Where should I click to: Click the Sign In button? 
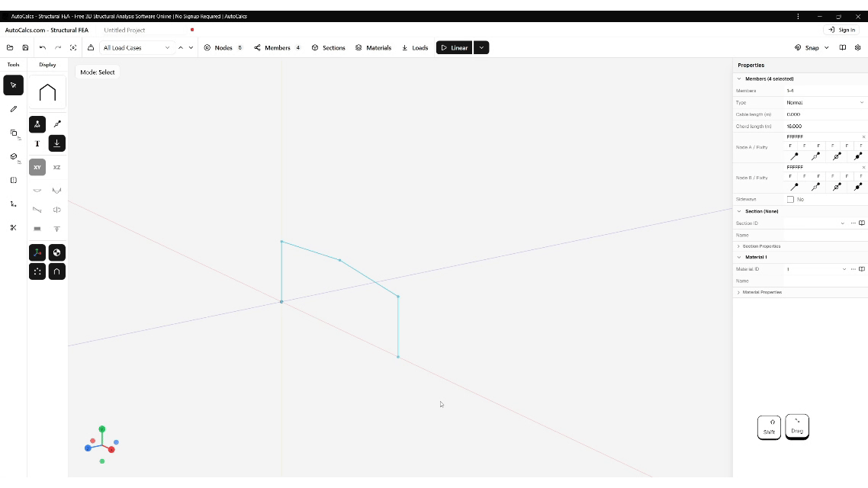[x=843, y=30]
